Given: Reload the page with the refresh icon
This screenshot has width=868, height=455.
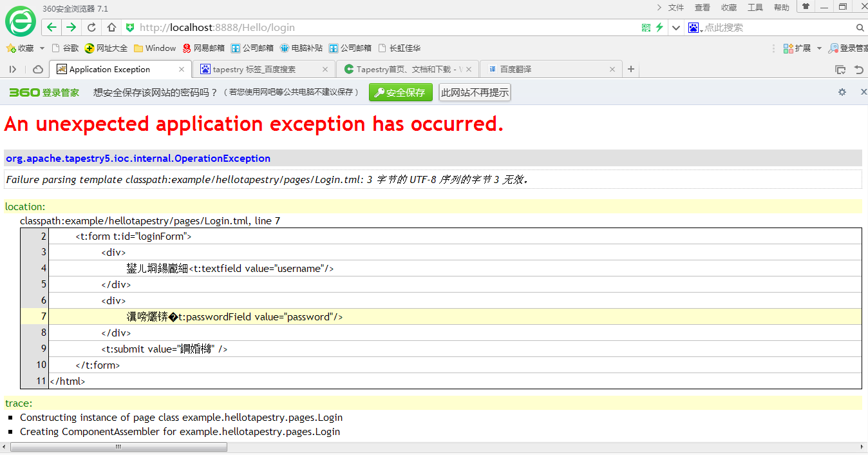Looking at the screenshot, I should tap(91, 27).
